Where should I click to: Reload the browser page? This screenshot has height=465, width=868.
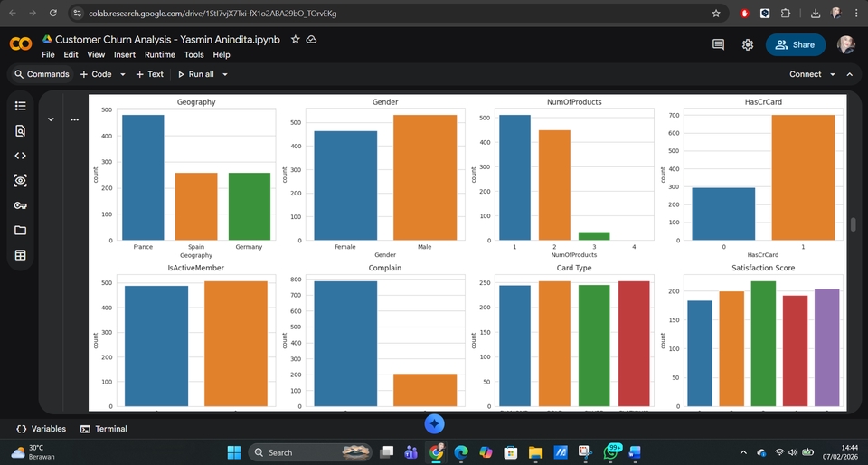53,13
